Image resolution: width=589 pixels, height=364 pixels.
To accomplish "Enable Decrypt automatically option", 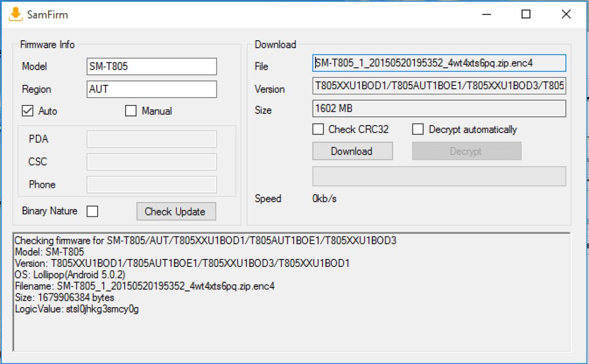I will [418, 129].
